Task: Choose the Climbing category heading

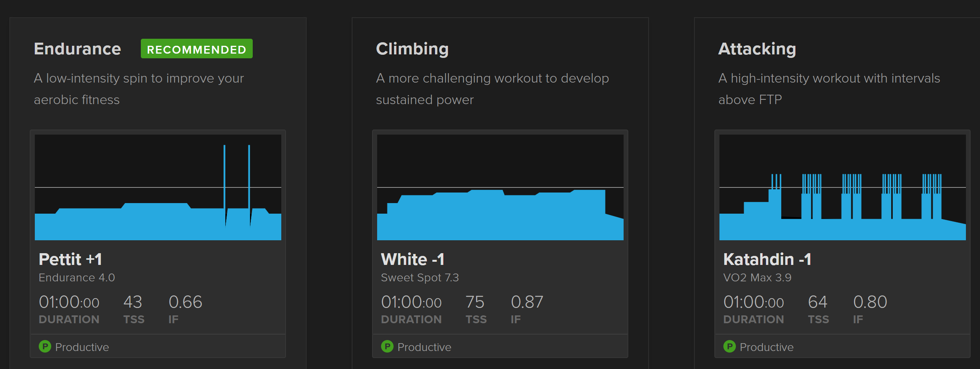Action: [x=412, y=49]
